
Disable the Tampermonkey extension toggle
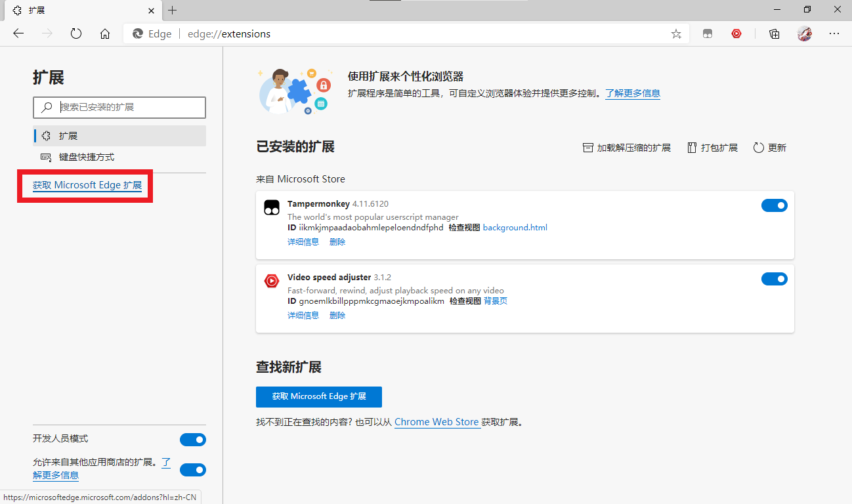coord(775,205)
